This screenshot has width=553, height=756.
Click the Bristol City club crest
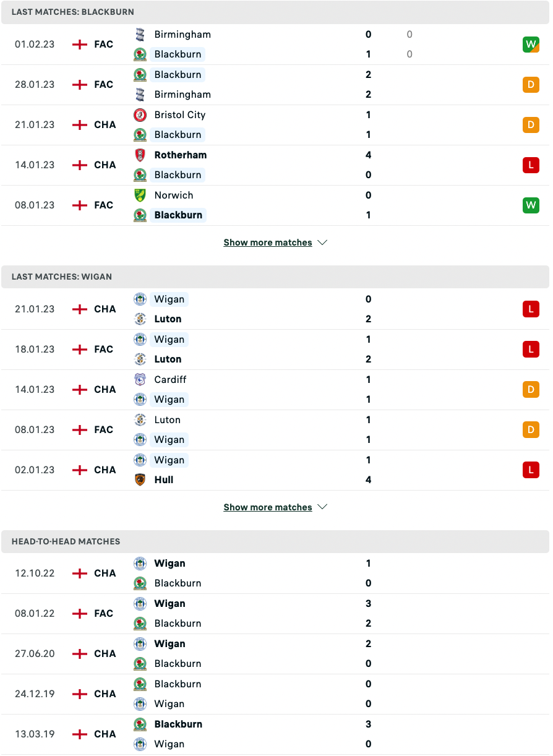[x=140, y=115]
